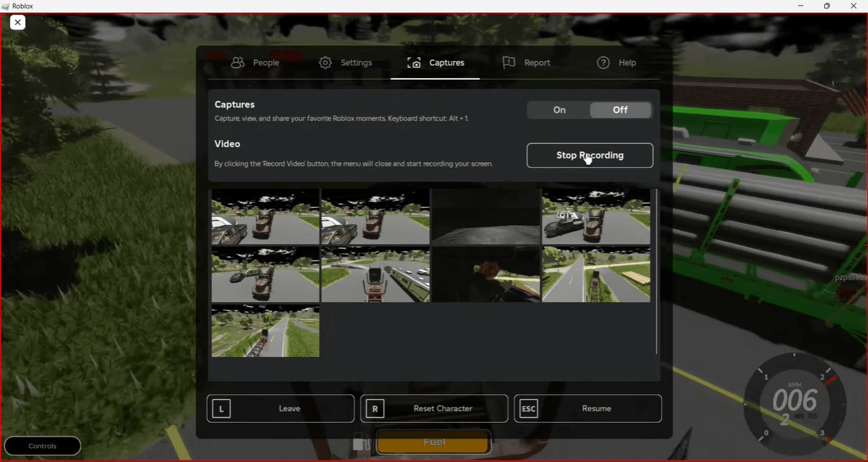Click the Reset Character button

(x=434, y=408)
